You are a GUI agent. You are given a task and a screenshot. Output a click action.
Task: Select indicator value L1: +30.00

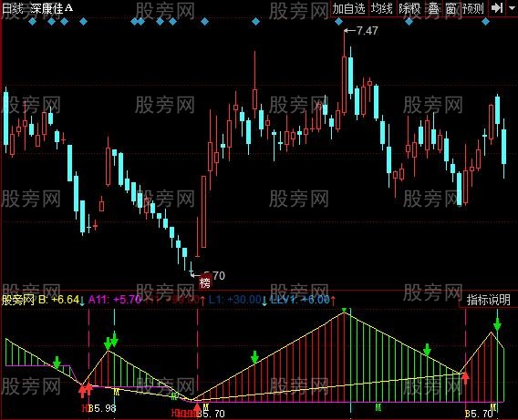click(x=234, y=300)
